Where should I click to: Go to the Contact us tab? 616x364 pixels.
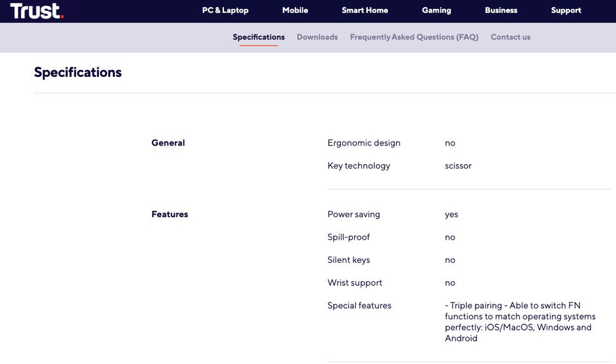[510, 37]
